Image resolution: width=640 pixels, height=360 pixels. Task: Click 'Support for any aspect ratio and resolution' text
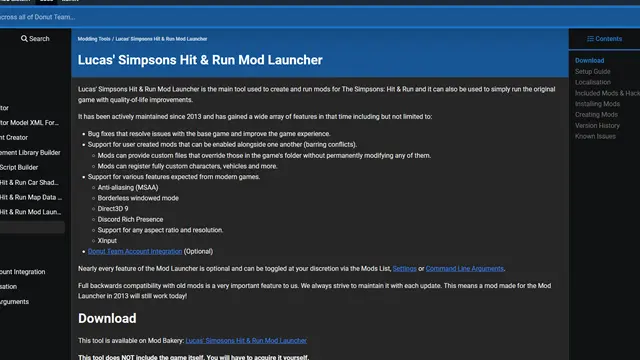[160, 230]
